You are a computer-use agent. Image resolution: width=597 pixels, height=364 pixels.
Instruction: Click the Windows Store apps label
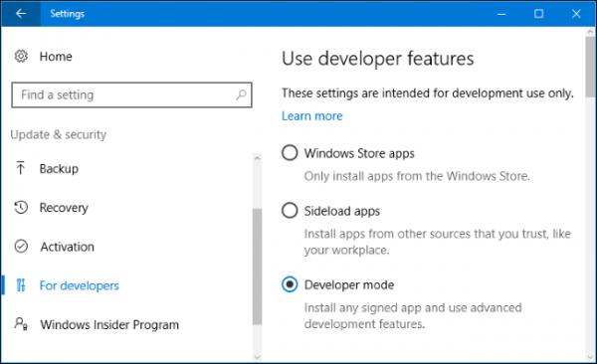(x=359, y=153)
